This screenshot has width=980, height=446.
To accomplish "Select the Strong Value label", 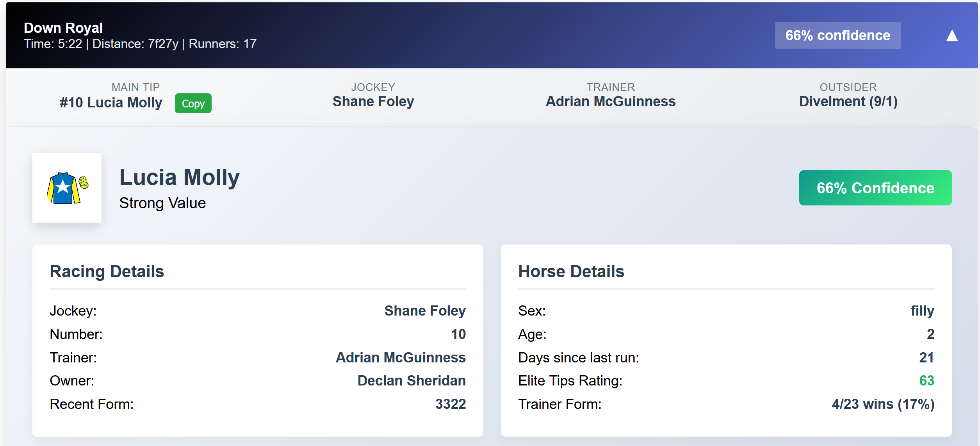I will click(x=162, y=203).
